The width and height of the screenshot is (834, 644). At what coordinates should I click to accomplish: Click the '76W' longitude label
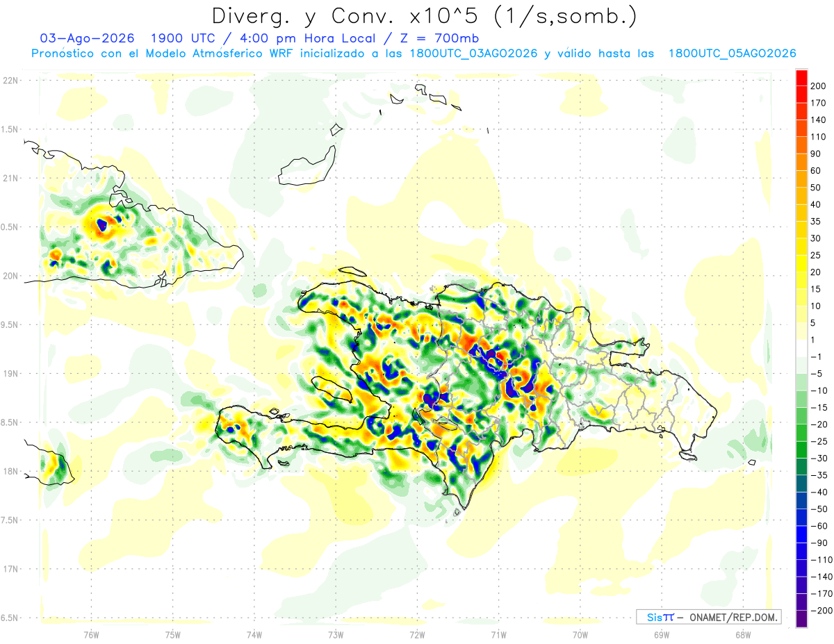click(x=91, y=634)
